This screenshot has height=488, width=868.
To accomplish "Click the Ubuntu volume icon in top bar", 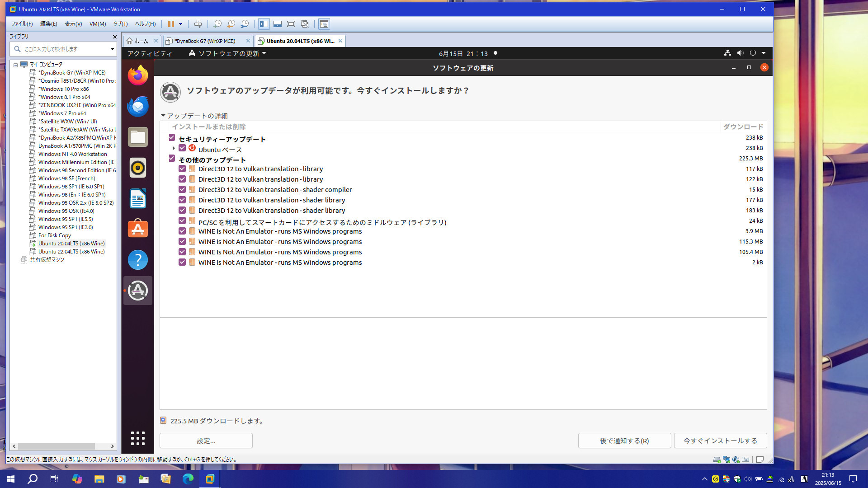I will point(740,53).
